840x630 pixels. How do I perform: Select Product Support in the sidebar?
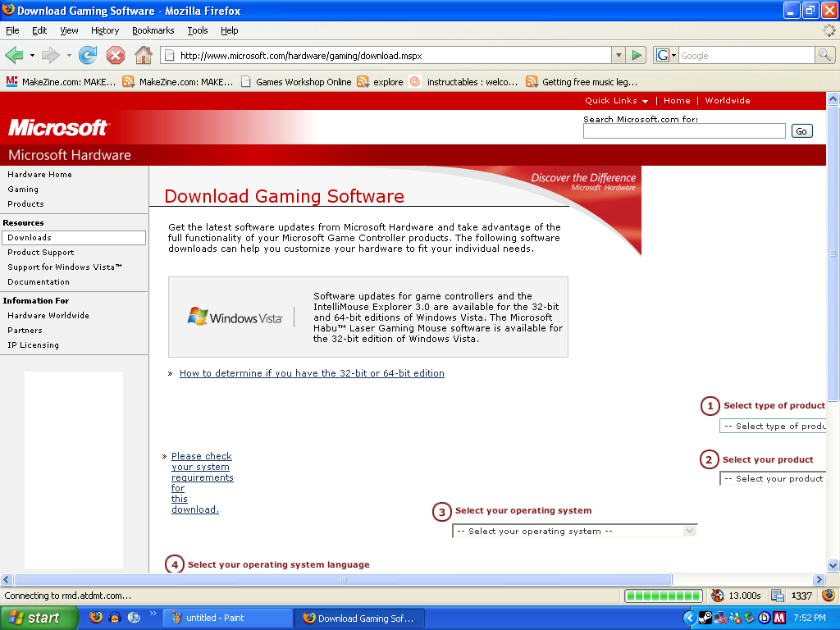pos(41,253)
